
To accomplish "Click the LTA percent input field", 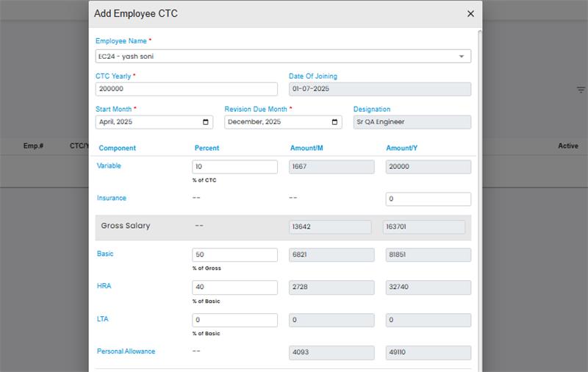I will point(234,321).
